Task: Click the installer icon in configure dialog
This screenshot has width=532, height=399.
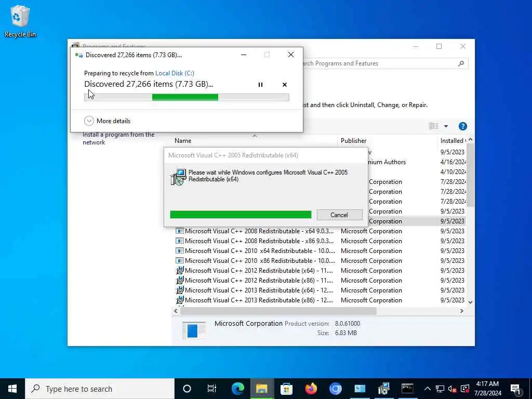Action: point(179,177)
